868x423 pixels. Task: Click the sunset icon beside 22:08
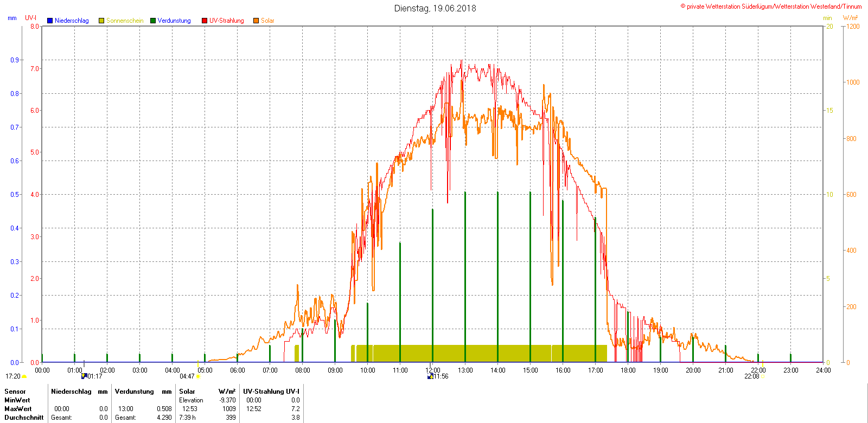(762, 377)
